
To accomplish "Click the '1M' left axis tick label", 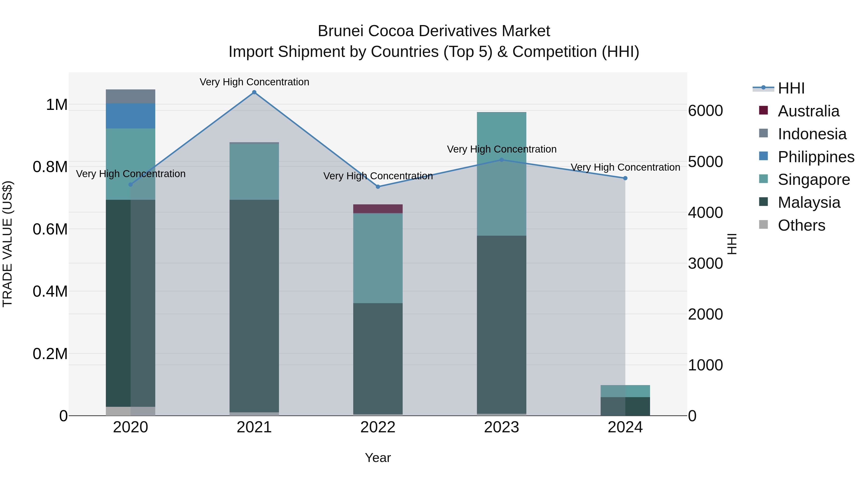I will (57, 105).
